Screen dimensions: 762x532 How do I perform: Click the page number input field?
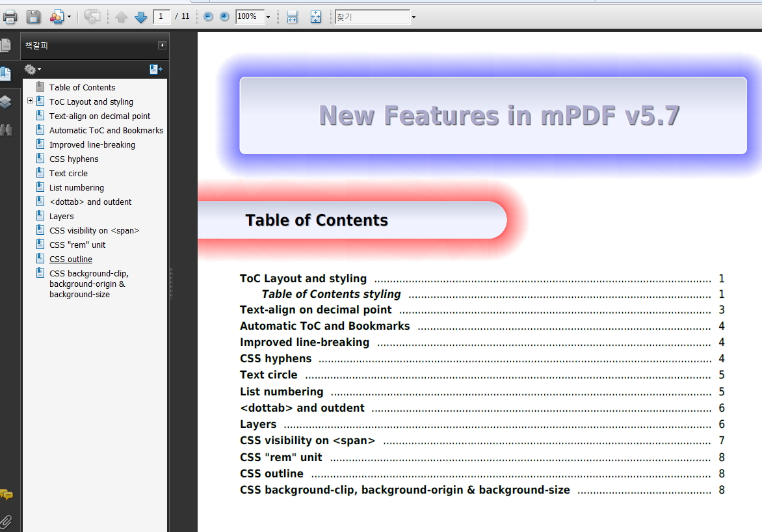click(161, 16)
